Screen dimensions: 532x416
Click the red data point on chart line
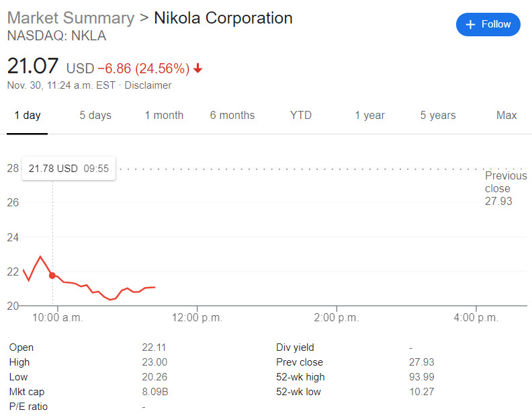pyautogui.click(x=52, y=276)
